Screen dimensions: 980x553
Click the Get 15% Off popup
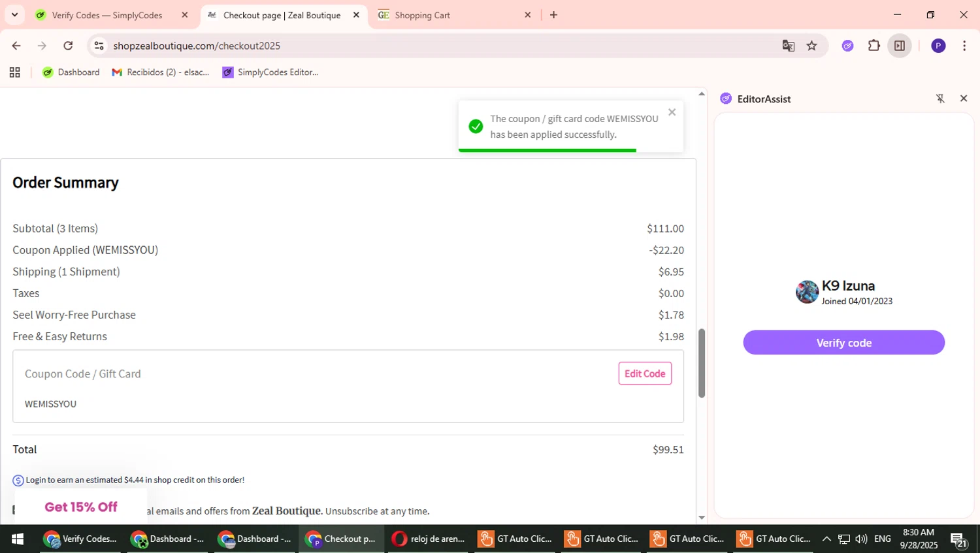(x=81, y=507)
